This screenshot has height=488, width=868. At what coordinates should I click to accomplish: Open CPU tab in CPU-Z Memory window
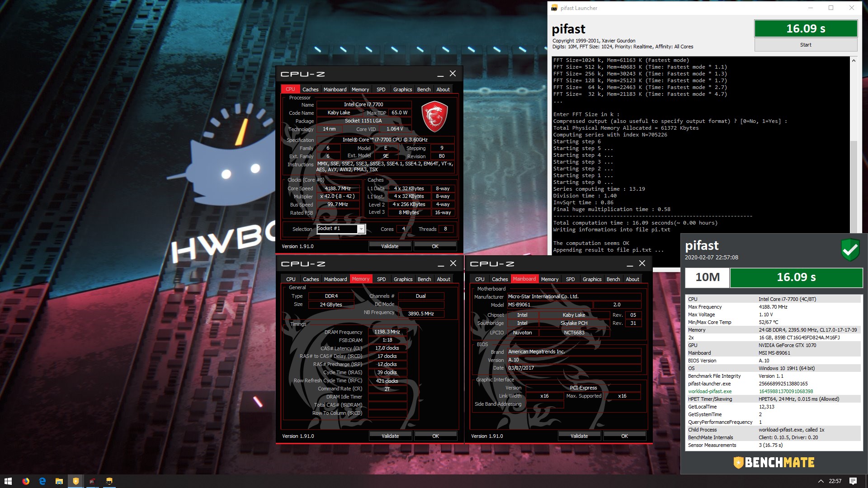[291, 279]
